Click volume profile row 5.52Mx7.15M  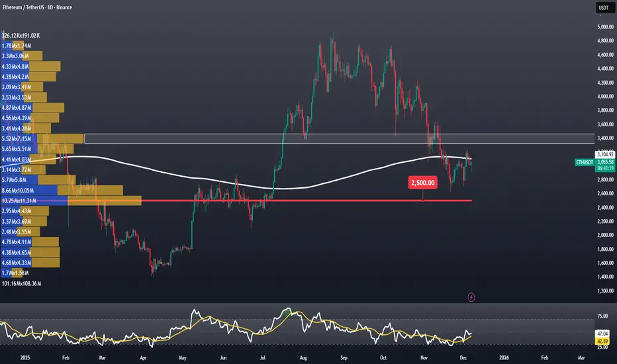(x=42, y=138)
